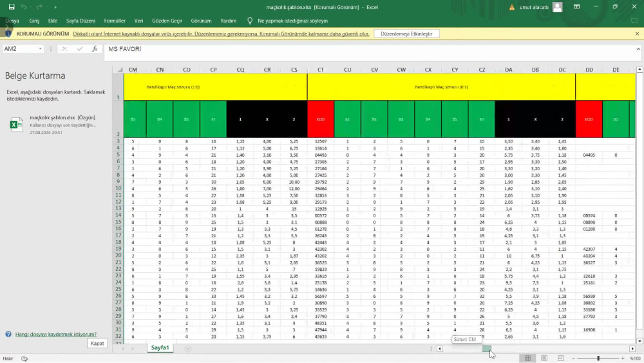Open the Ekle ribbon tab
The image size is (644, 363).
(53, 21)
